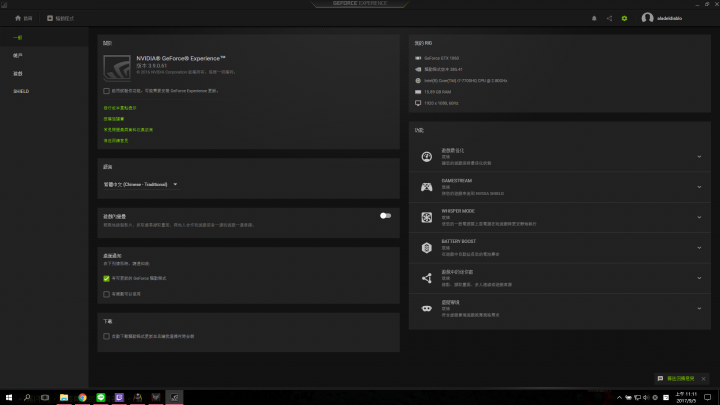720x405 pixels.
Task: Enable experimental features checkbox under About
Action: pyautogui.click(x=107, y=91)
